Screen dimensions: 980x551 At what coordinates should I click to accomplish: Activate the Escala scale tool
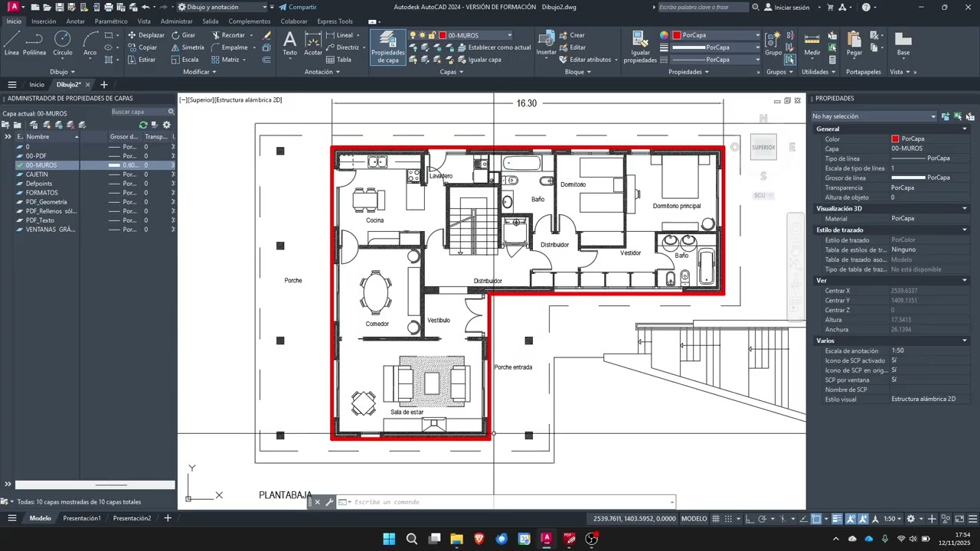click(185, 60)
